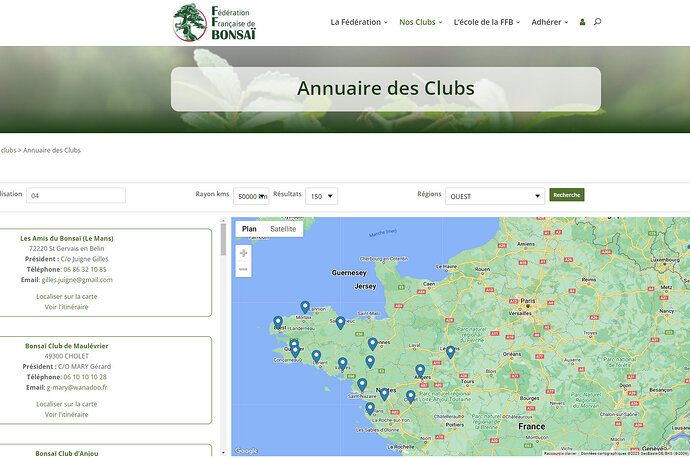Select the map pin at Lorient

316,356
